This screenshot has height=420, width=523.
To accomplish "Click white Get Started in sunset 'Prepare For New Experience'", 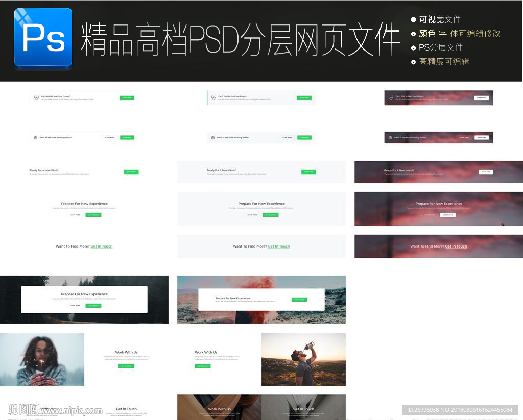I will click(x=447, y=215).
